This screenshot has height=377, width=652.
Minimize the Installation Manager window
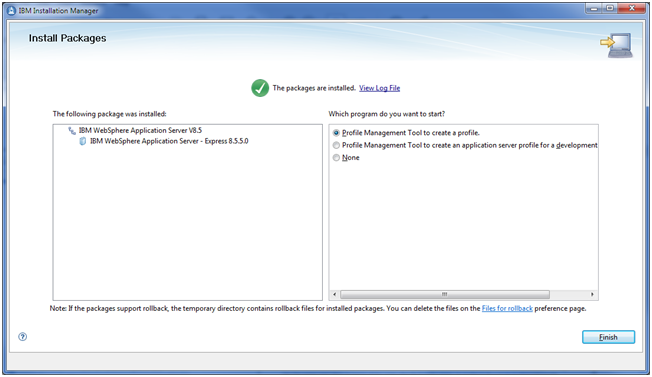click(594, 8)
